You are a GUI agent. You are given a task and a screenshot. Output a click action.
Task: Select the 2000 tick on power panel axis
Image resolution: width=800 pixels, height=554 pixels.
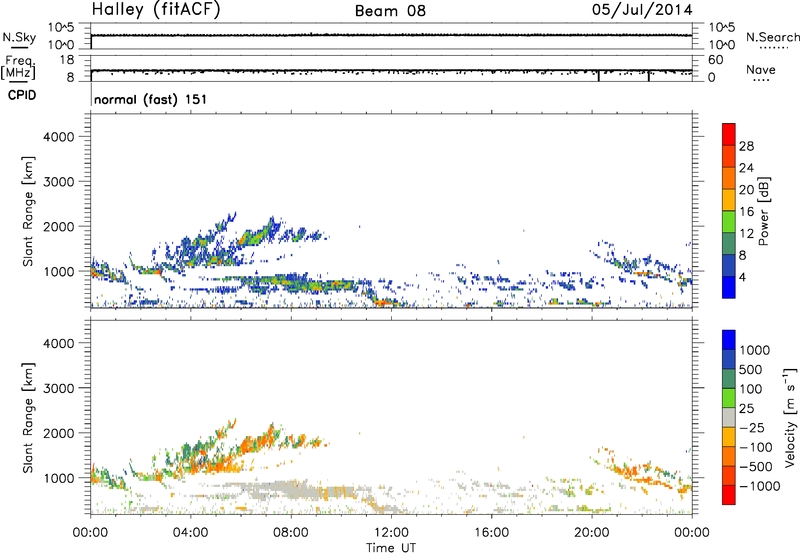[x=59, y=226]
